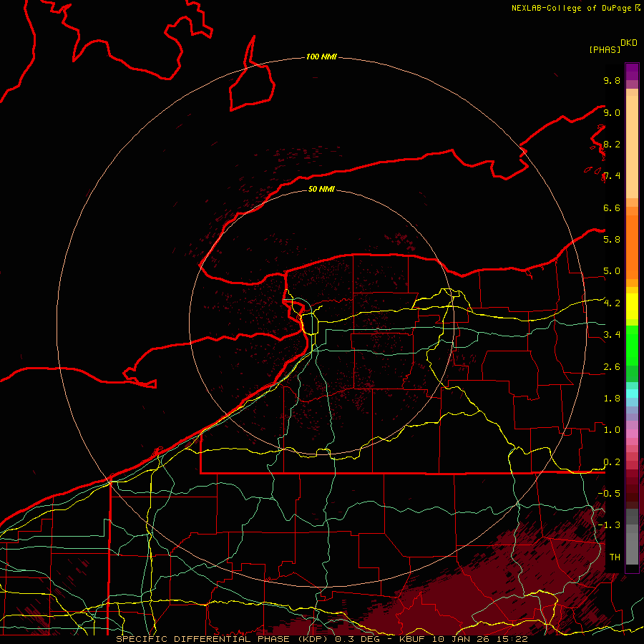This screenshot has width=644, height=644.
Task: Click the 50 NMI range ring label
Action: pos(321,189)
